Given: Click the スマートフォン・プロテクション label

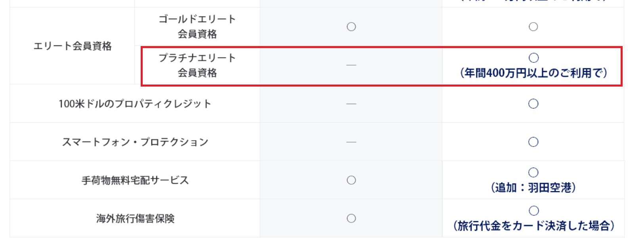Looking at the screenshot, I should click(135, 142).
